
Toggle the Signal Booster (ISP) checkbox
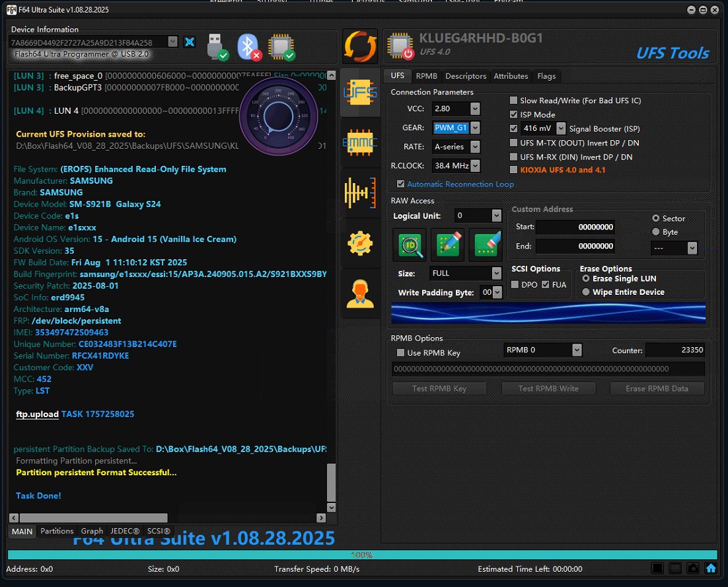coord(513,129)
